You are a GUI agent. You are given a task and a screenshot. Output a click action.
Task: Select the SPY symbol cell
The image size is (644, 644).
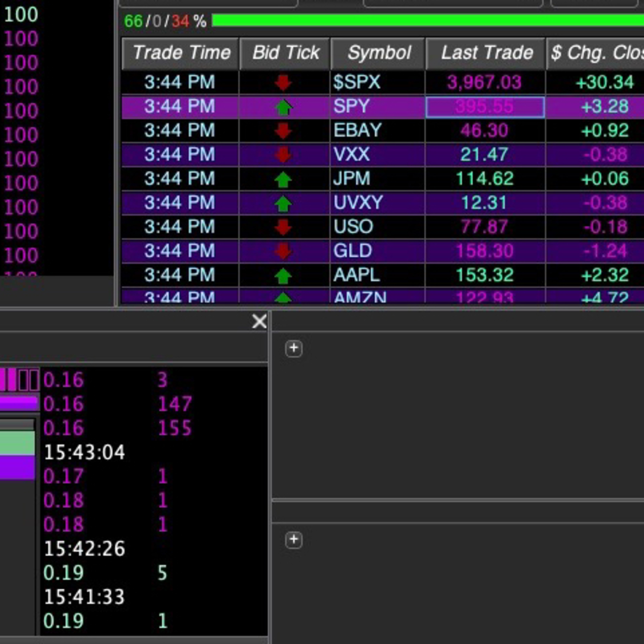tap(378, 107)
